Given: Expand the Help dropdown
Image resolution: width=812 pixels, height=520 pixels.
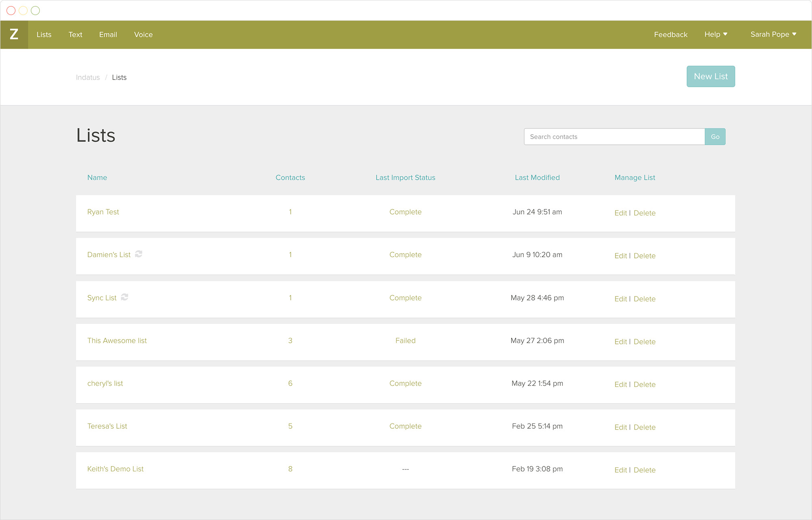Looking at the screenshot, I should pos(716,34).
